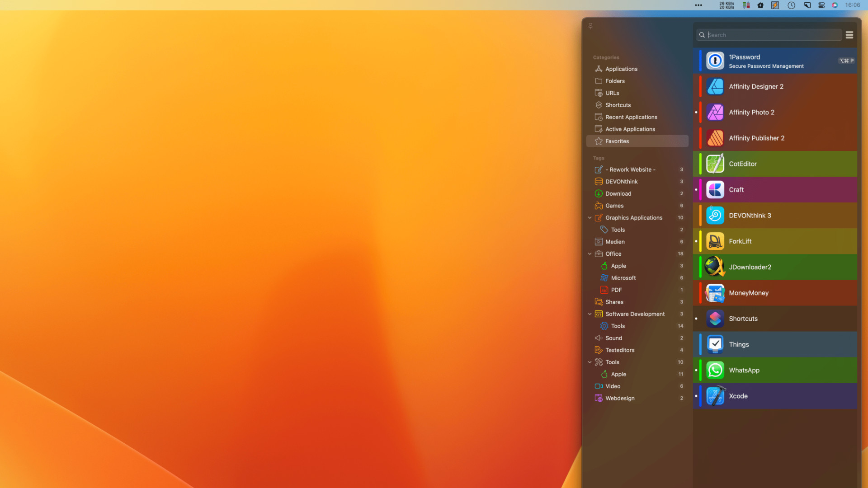
Task: Toggle visibility dot for ForkLift
Action: [x=696, y=241]
